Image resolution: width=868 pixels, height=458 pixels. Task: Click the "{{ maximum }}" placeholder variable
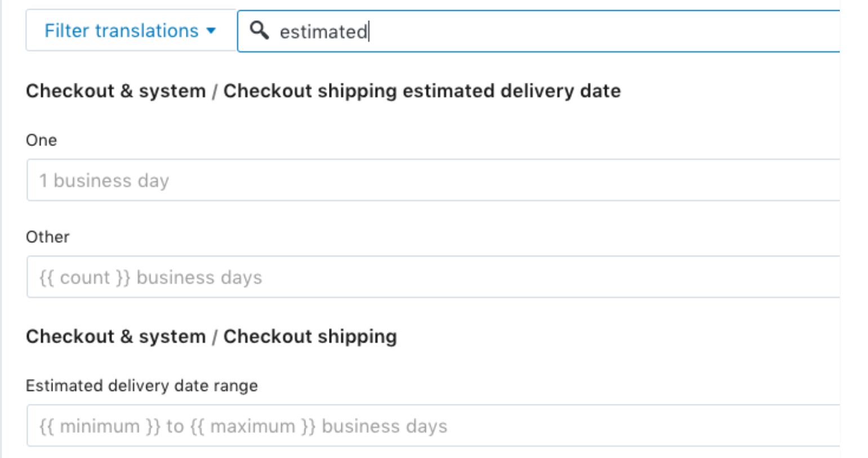pyautogui.click(x=253, y=426)
